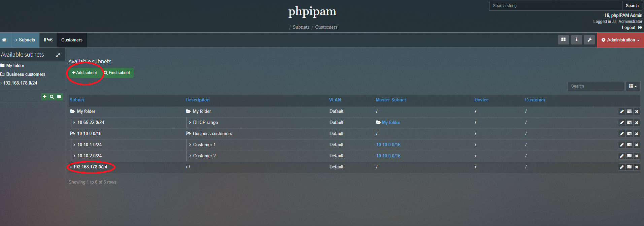Screen dimensions: 644x226
Task: Click the Find subnet button
Action: (117, 73)
